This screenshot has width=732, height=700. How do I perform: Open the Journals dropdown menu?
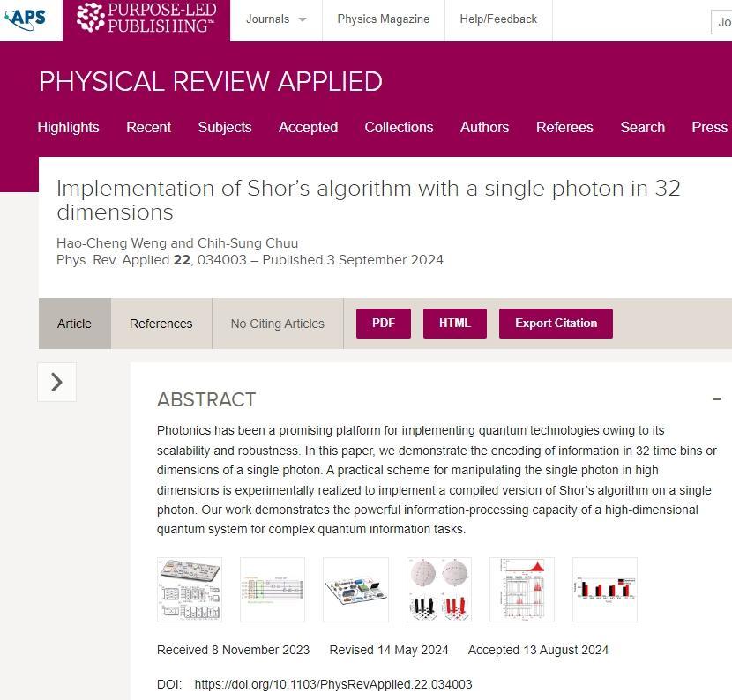click(x=276, y=19)
